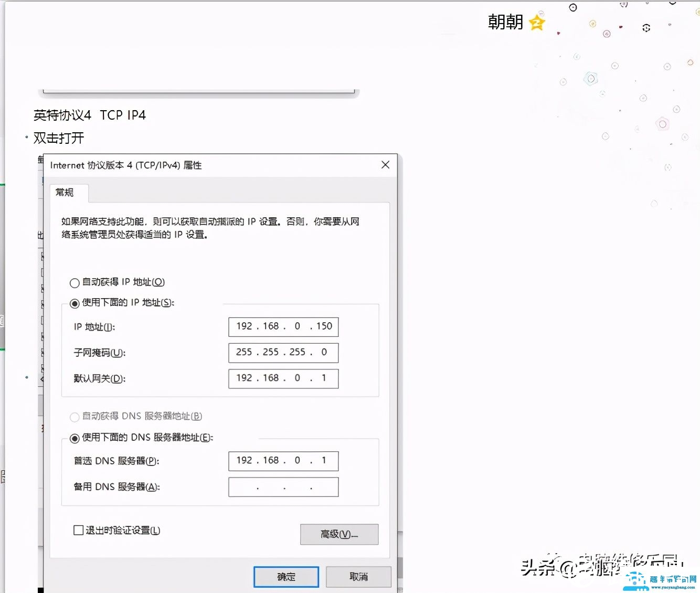Open 高级 advanced settings button

pos(339,534)
